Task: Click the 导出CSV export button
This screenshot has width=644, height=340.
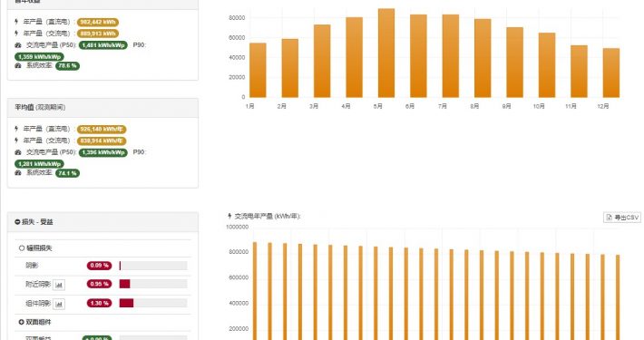Action: point(622,218)
